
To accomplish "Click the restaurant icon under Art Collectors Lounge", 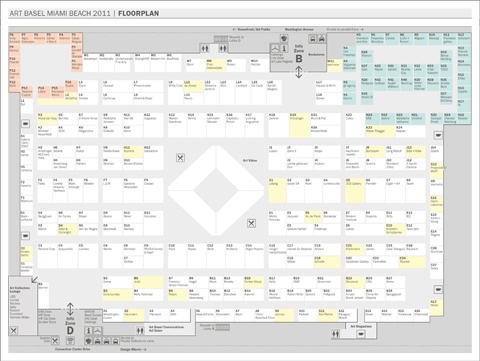I will click(14, 330).
